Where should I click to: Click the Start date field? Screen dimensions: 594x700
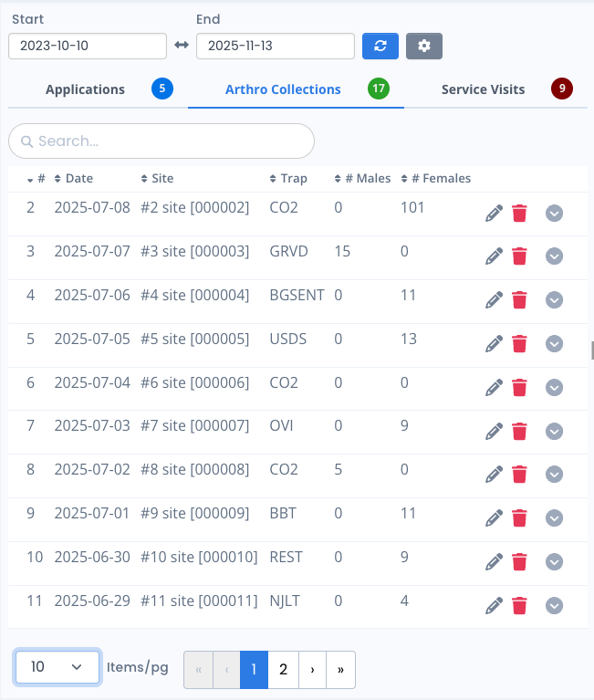87,46
